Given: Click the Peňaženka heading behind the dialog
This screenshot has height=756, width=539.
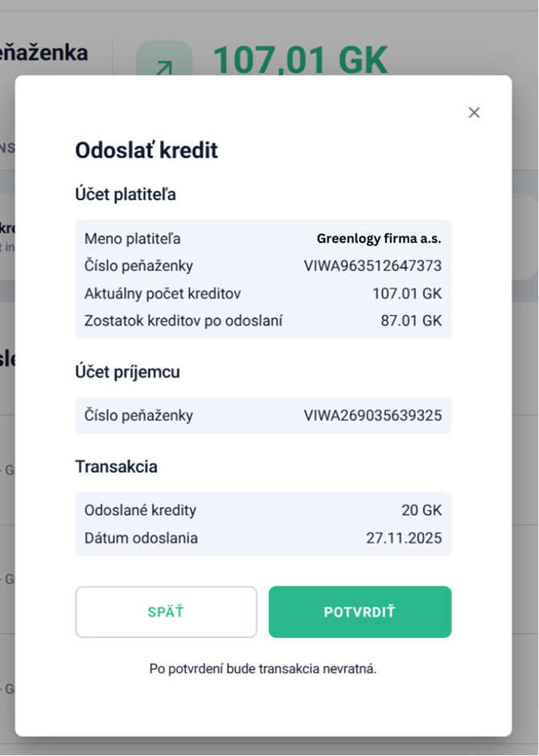Looking at the screenshot, I should 44,53.
